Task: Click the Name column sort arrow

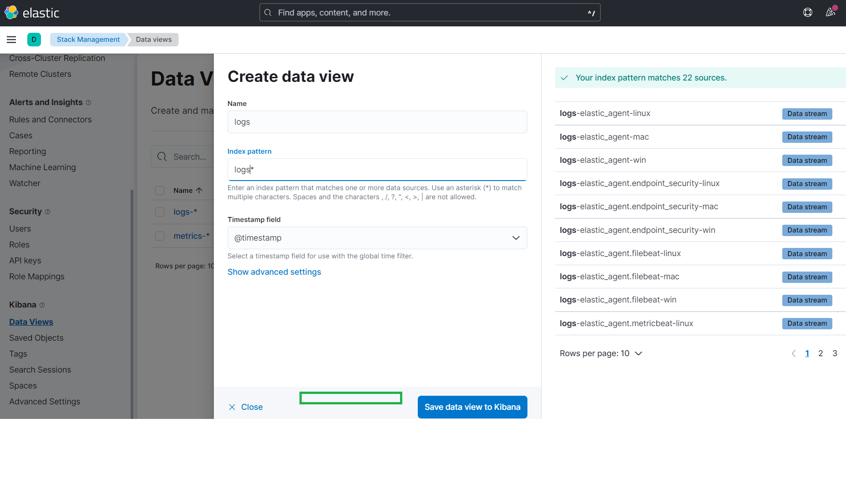Action: (x=199, y=191)
